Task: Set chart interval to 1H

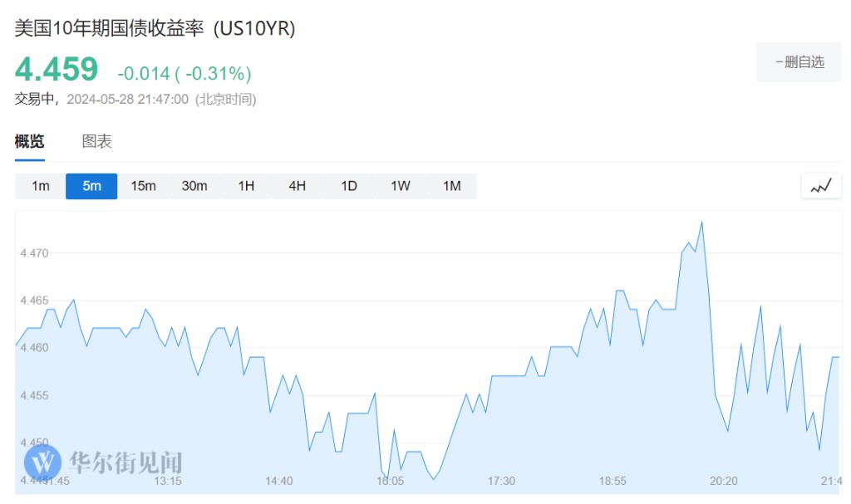Action: coord(246,186)
